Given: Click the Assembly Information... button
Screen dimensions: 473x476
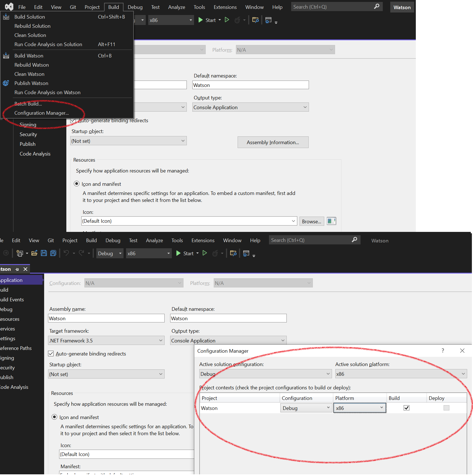Looking at the screenshot, I should 273,142.
